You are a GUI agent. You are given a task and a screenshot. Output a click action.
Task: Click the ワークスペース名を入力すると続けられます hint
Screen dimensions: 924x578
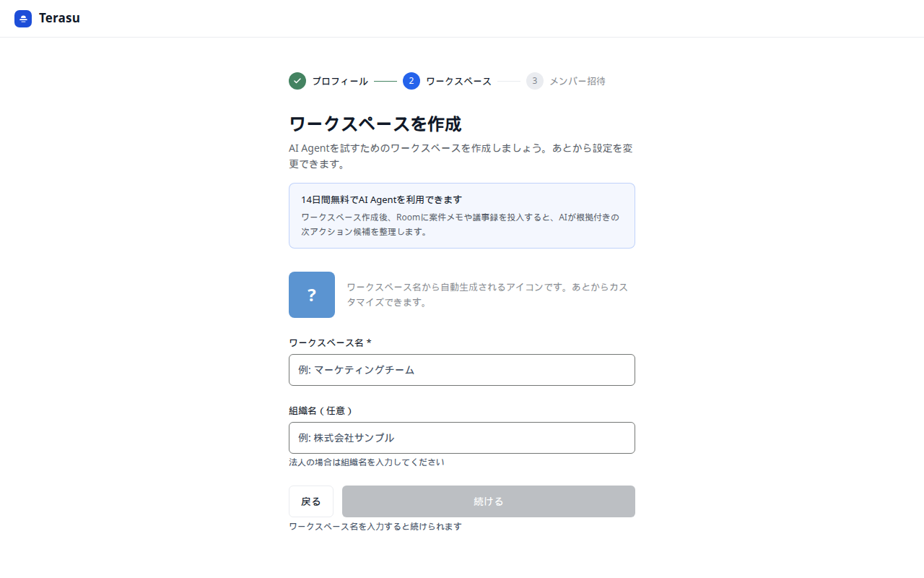click(375, 527)
